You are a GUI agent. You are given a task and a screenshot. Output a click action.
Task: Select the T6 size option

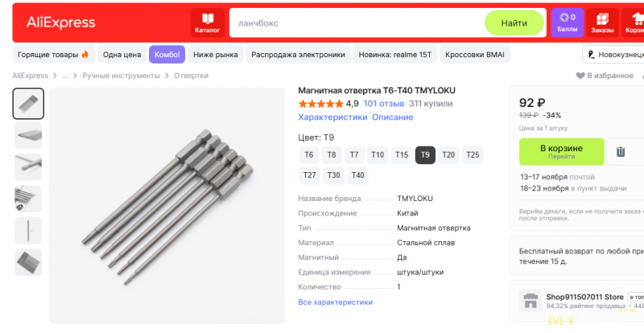(309, 154)
